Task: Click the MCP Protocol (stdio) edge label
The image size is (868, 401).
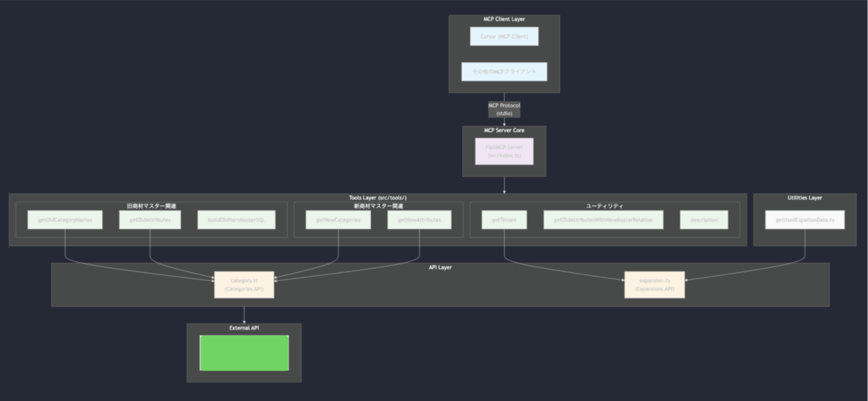Action: (x=504, y=109)
